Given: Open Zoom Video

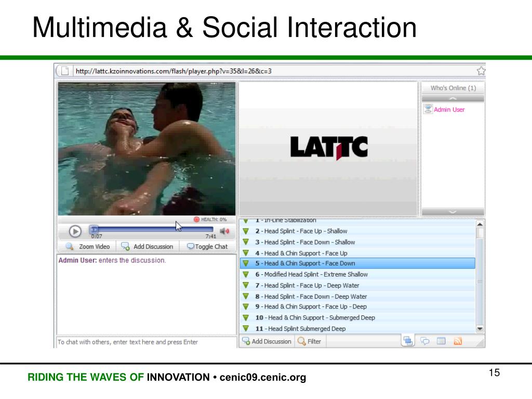Looking at the screenshot, I should pyautogui.click(x=88, y=247).
